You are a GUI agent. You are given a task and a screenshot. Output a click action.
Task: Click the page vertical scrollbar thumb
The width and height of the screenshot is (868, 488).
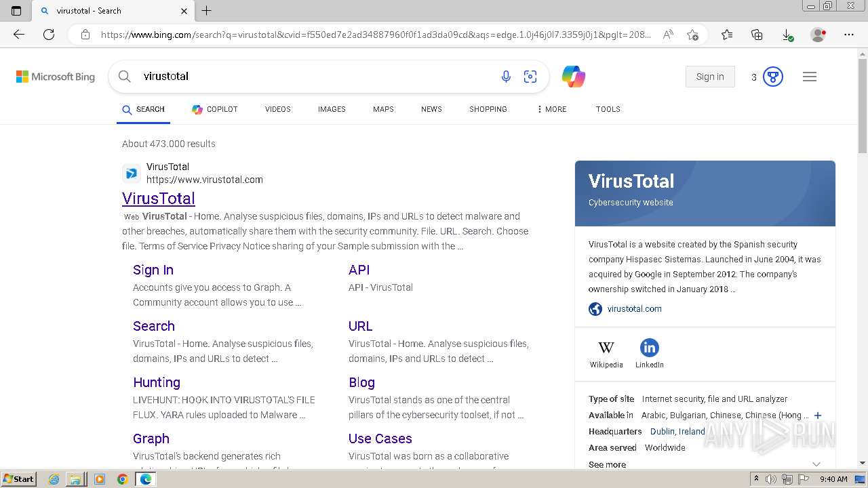[863, 106]
